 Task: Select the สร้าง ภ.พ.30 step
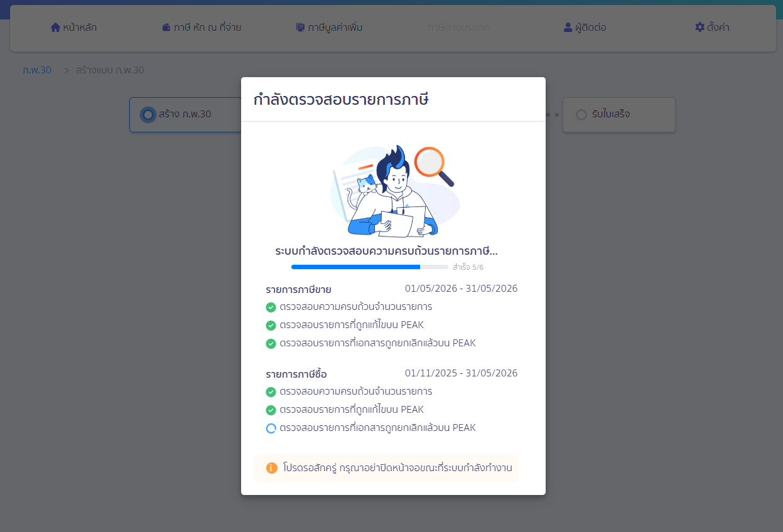coord(185,115)
